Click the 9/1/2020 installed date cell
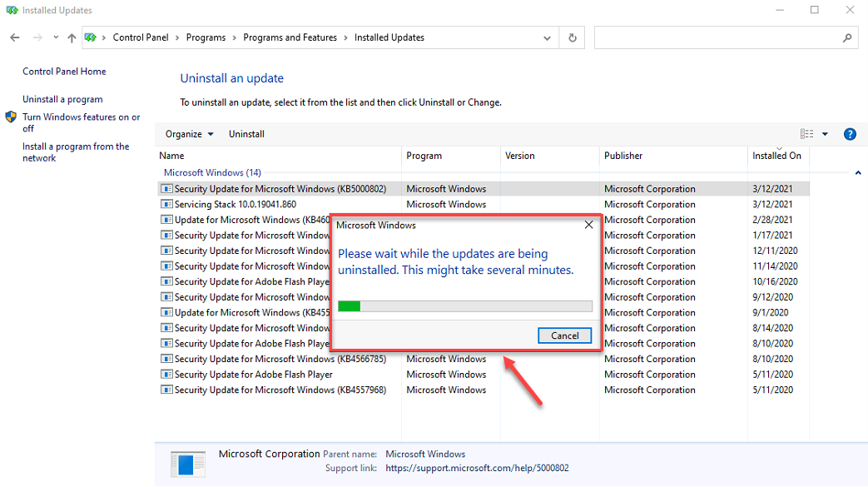868x487 pixels. [770, 313]
